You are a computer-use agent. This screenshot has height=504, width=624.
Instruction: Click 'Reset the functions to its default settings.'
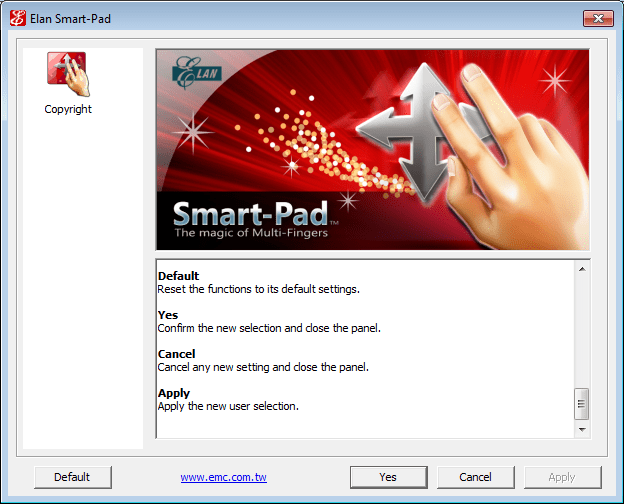pyautogui.click(x=258, y=289)
